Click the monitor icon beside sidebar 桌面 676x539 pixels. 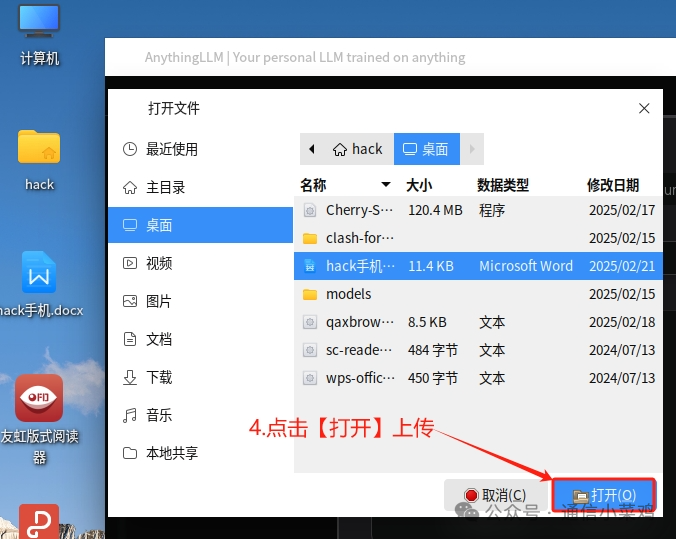[x=130, y=225]
